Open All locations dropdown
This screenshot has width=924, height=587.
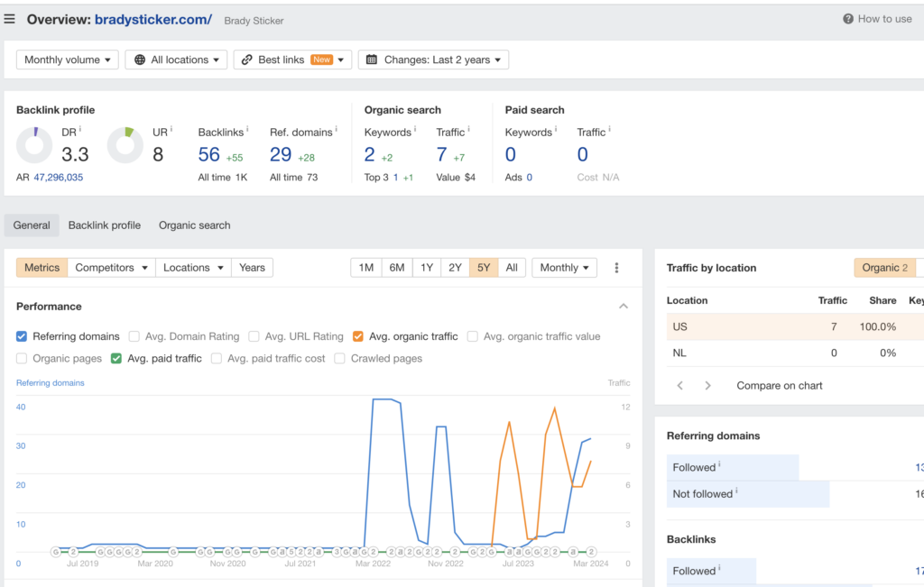point(176,60)
